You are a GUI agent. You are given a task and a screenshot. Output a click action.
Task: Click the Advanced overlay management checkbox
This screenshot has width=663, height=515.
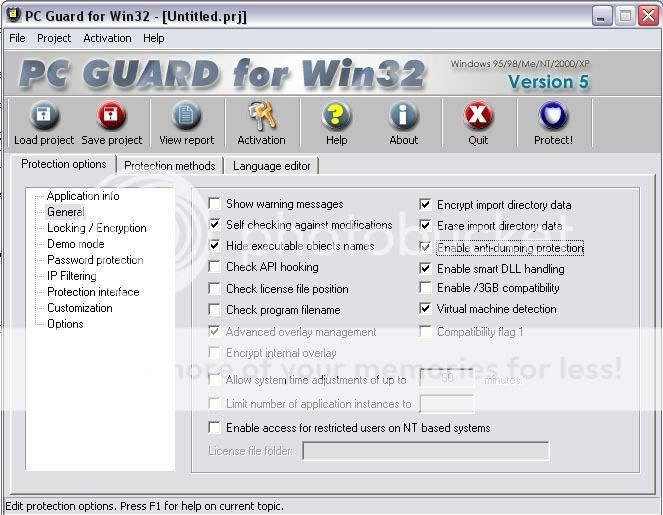214,331
